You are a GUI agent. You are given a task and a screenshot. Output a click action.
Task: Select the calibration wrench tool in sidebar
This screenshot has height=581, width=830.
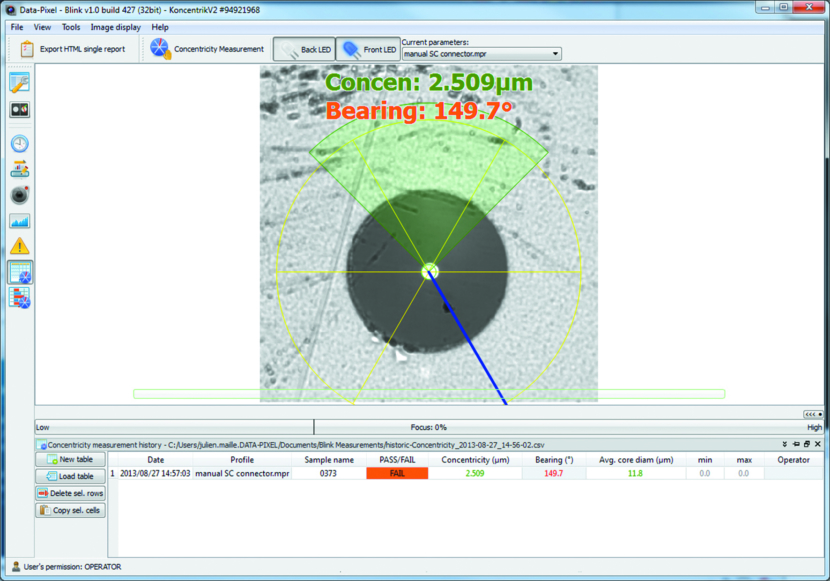pos(18,82)
